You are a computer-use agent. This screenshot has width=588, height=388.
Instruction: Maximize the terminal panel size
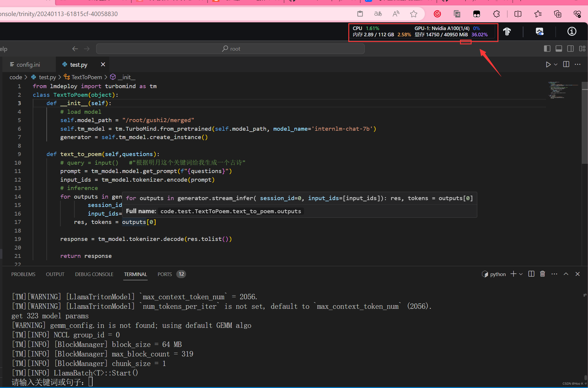[x=566, y=274]
